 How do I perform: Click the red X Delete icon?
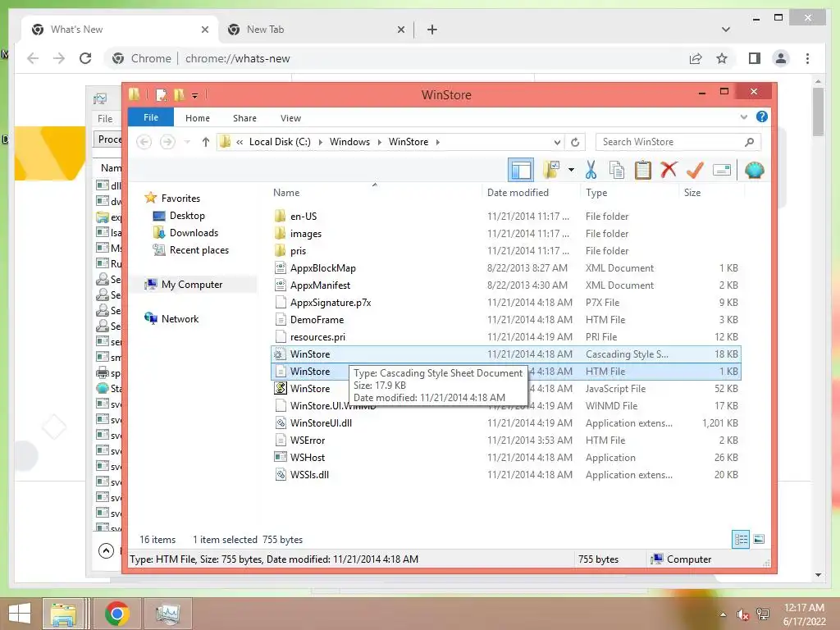[669, 170]
